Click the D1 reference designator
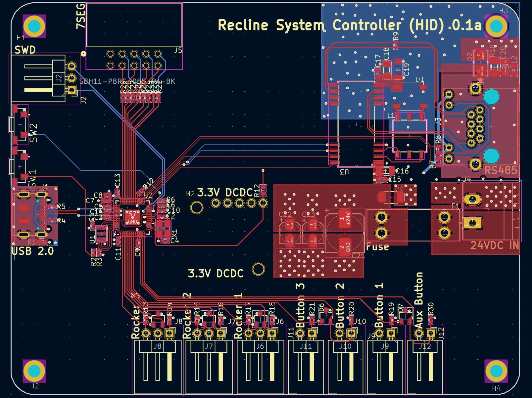The height and width of the screenshot is (398, 532). [420, 79]
